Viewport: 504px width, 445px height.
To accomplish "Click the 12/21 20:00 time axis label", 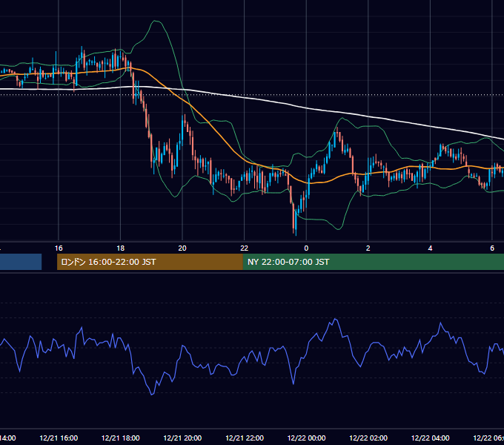I will [182, 438].
